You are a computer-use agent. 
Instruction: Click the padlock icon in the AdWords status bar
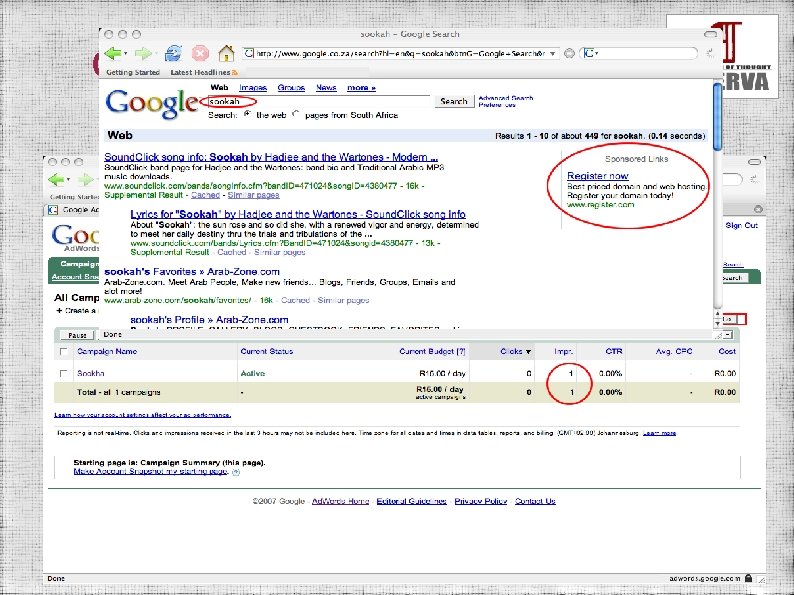click(748, 578)
